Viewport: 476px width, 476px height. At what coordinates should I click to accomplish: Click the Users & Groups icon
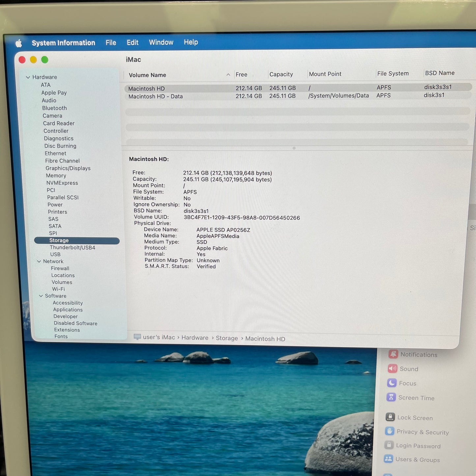coord(388,459)
